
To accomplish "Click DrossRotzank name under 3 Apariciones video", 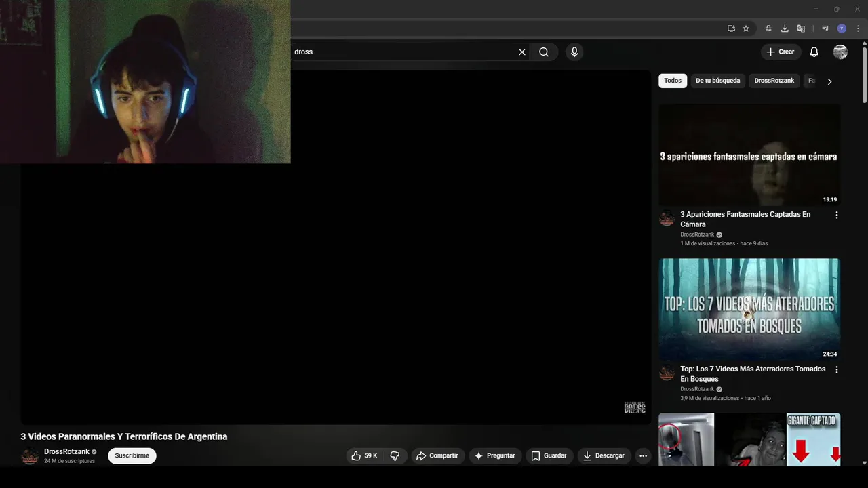I will (697, 235).
